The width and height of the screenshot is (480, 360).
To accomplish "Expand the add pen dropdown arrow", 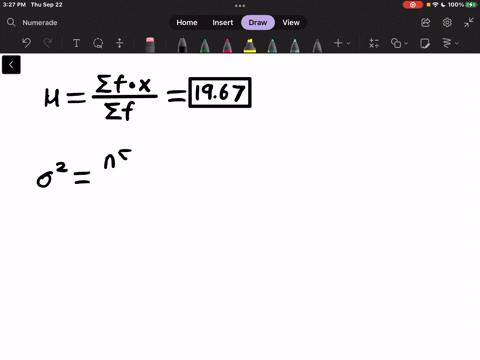I will coord(348,43).
